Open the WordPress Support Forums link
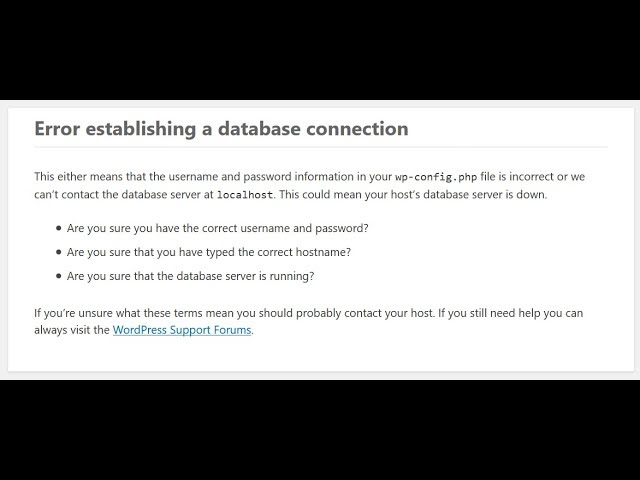This screenshot has height=480, width=640. pos(182,330)
